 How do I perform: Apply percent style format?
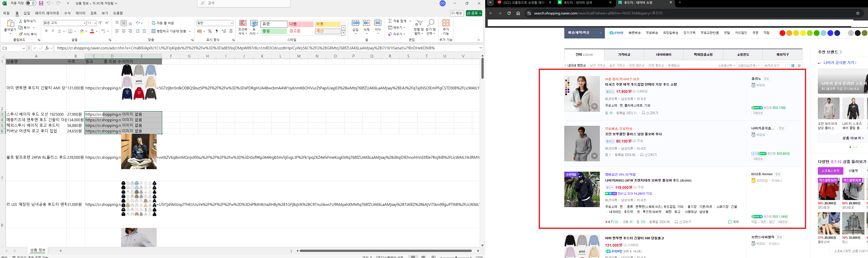(210, 31)
